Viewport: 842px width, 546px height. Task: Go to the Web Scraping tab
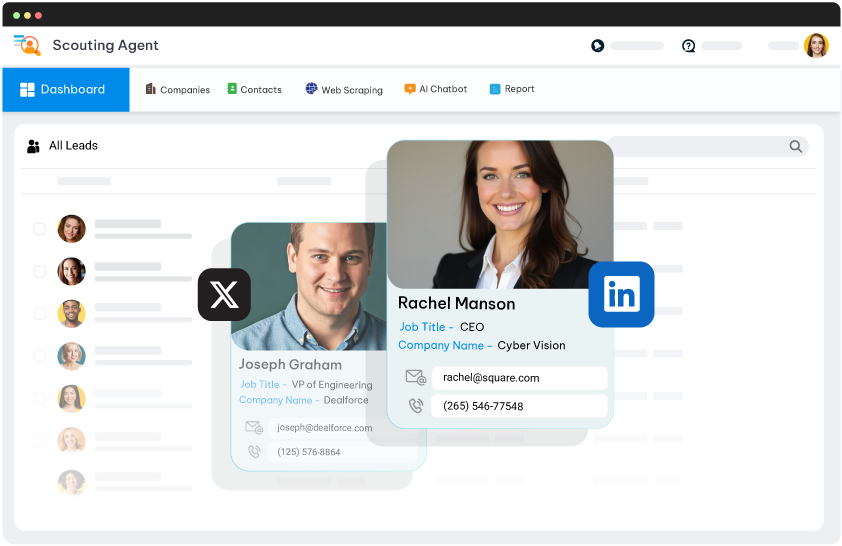coord(344,89)
